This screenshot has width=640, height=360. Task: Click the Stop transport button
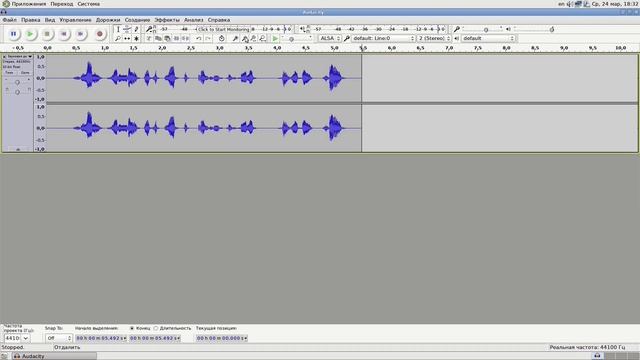[x=47, y=34]
